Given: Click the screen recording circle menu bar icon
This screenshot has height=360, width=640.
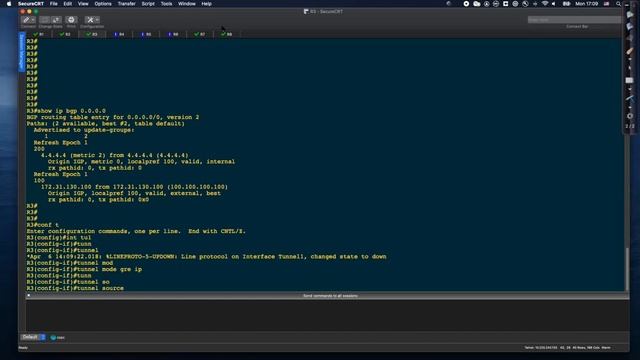Looking at the screenshot, I should [x=466, y=4].
